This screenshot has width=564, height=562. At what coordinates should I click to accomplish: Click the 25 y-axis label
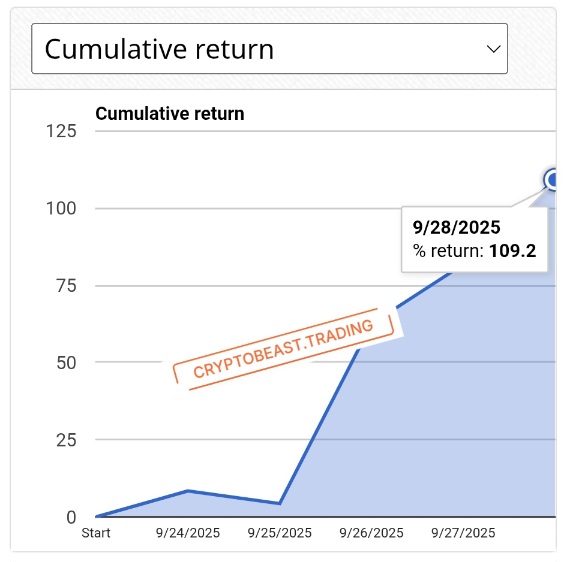(67, 440)
